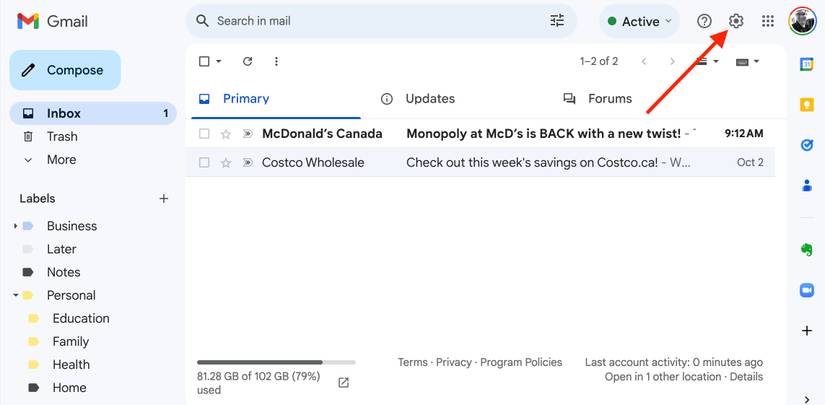Open Settings gear icon
The width and height of the screenshot is (825, 405).
736,21
